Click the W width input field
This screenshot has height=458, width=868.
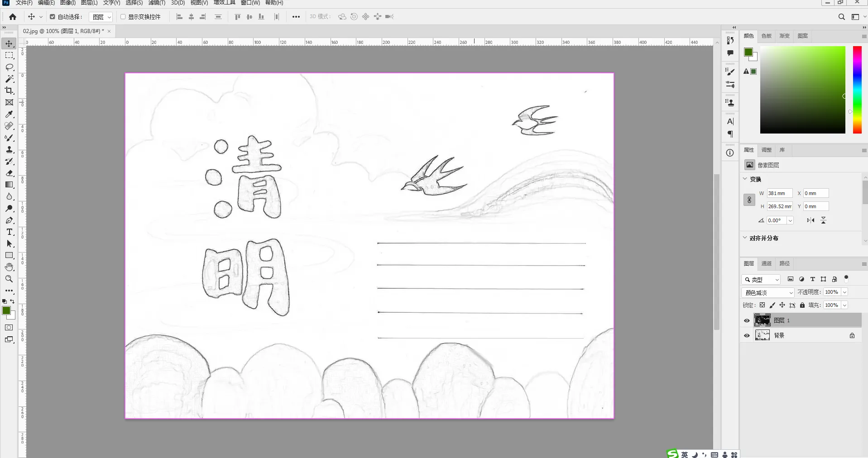(x=779, y=193)
